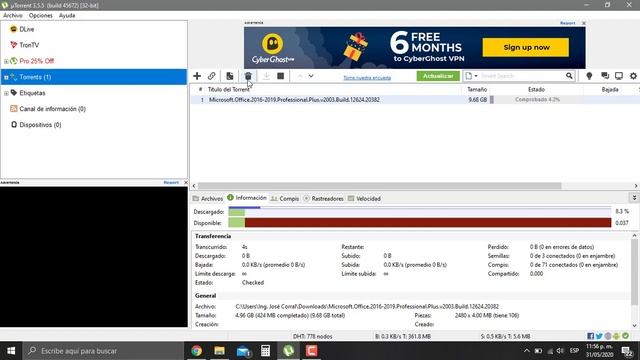The image size is (640, 360).
Task: Expand the Torrents tree node
Action: tap(6, 77)
